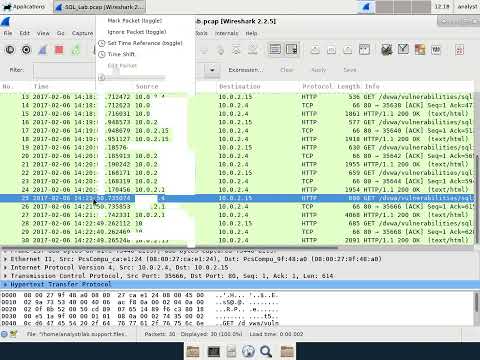The height and width of the screenshot is (360, 480).
Task: Edit display filters toolbar icon
Action: click(x=403, y=50)
